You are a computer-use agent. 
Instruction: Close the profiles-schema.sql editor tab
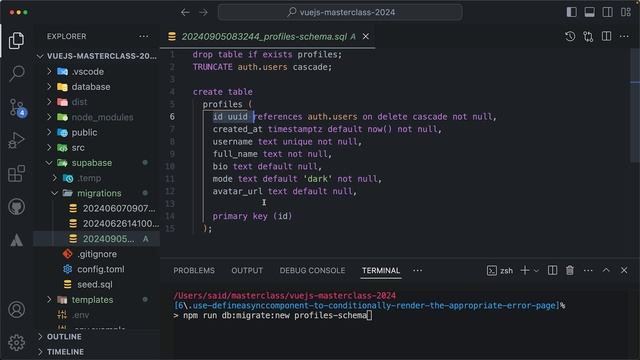click(x=366, y=36)
